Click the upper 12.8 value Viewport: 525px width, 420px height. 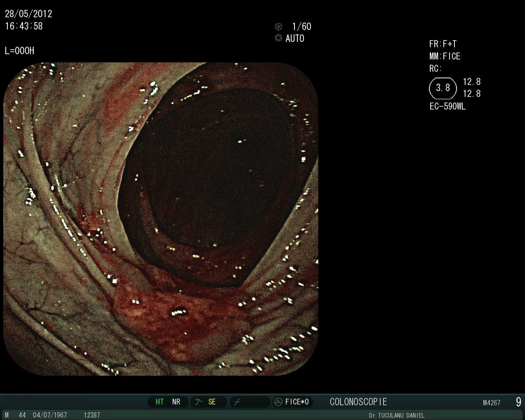472,82
